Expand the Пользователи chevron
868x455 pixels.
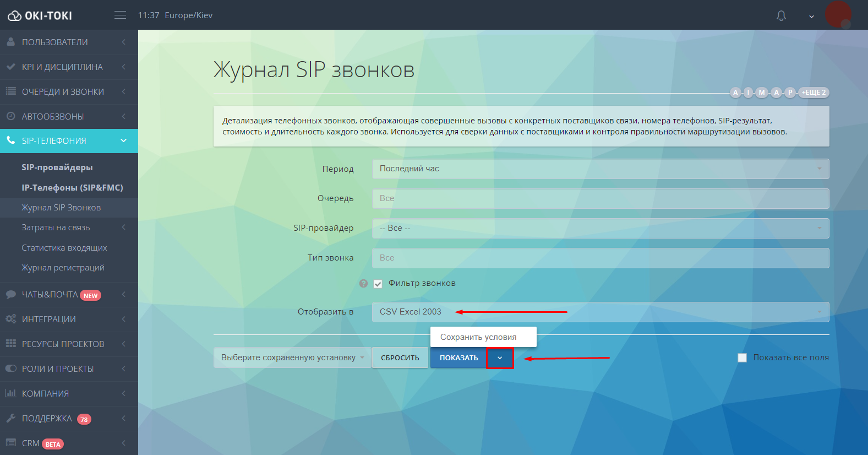click(x=124, y=42)
